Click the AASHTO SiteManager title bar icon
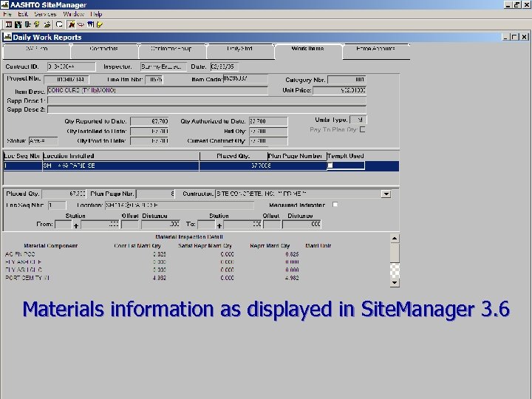Screen dimensions: 532x399 [4, 4]
